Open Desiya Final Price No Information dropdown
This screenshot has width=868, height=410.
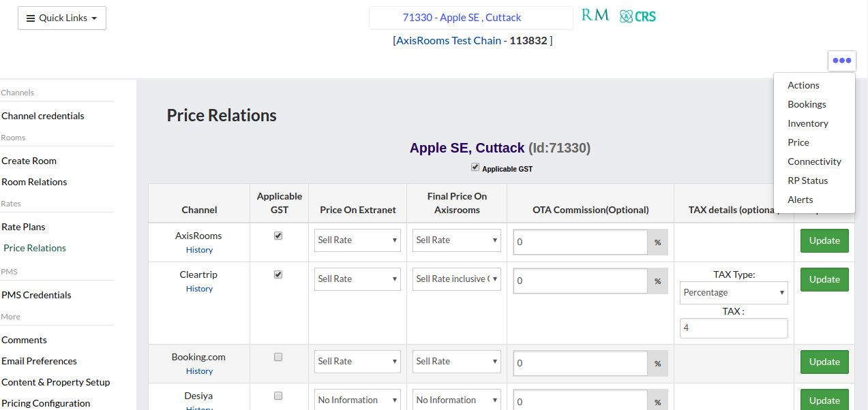coord(457,400)
